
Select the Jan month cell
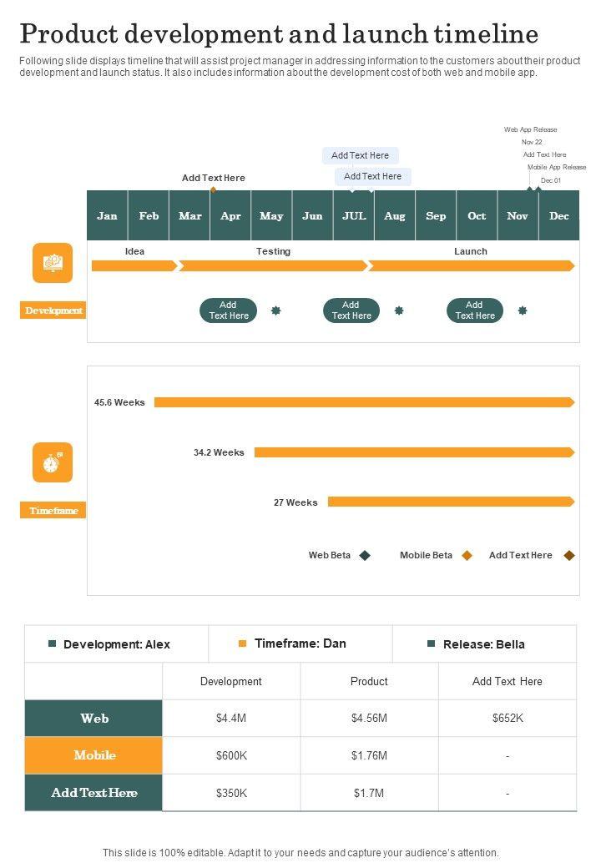click(108, 215)
